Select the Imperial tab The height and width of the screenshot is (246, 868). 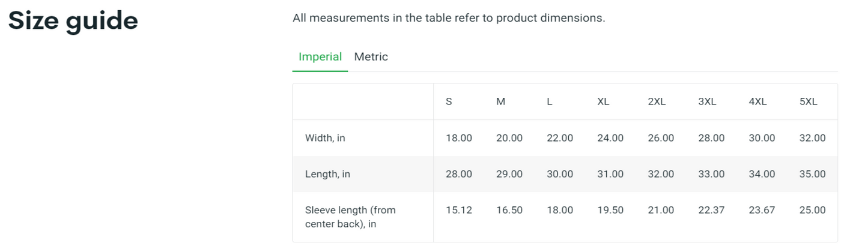(320, 57)
